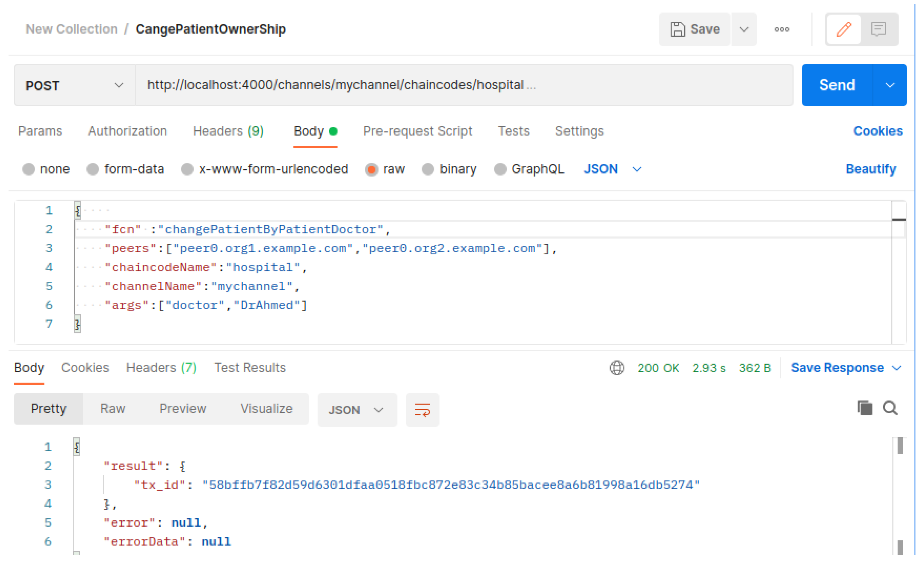Click the Beautify link
Screen dimensions: 924x569
pos(871,169)
